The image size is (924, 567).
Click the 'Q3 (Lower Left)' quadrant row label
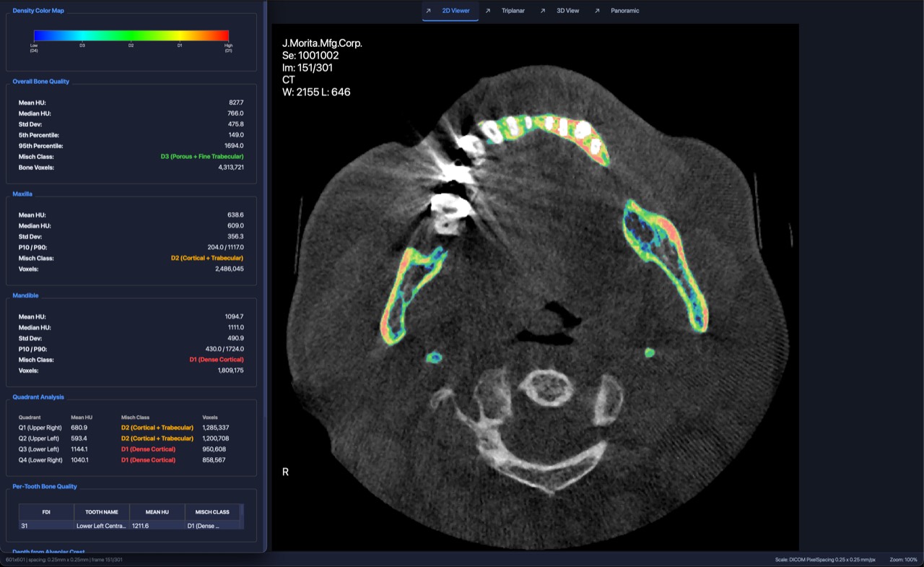coord(39,449)
